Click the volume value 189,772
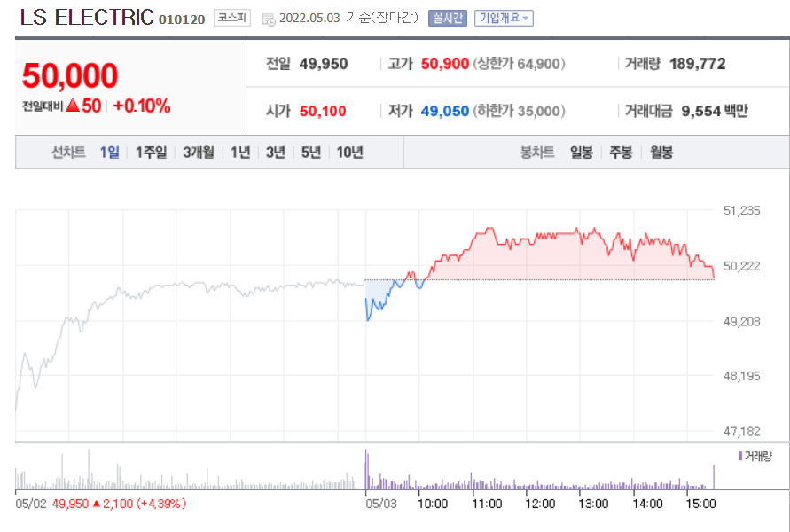The height and width of the screenshot is (532, 790). point(698,64)
